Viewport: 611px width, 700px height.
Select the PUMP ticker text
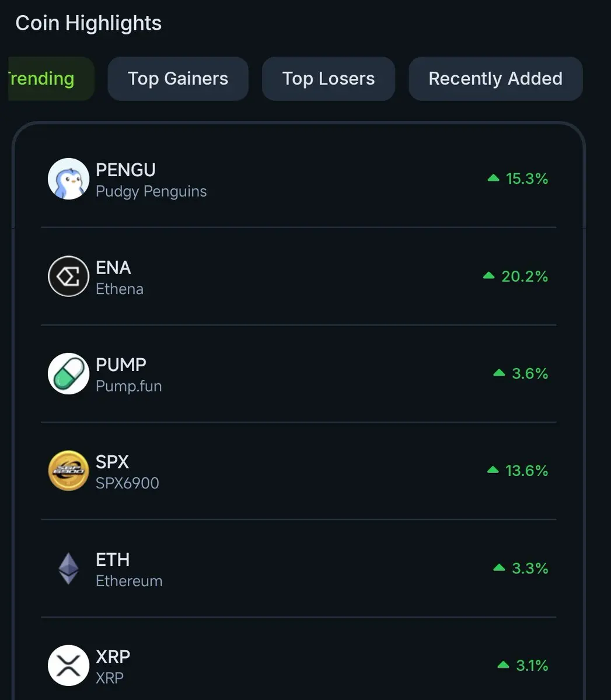121,365
